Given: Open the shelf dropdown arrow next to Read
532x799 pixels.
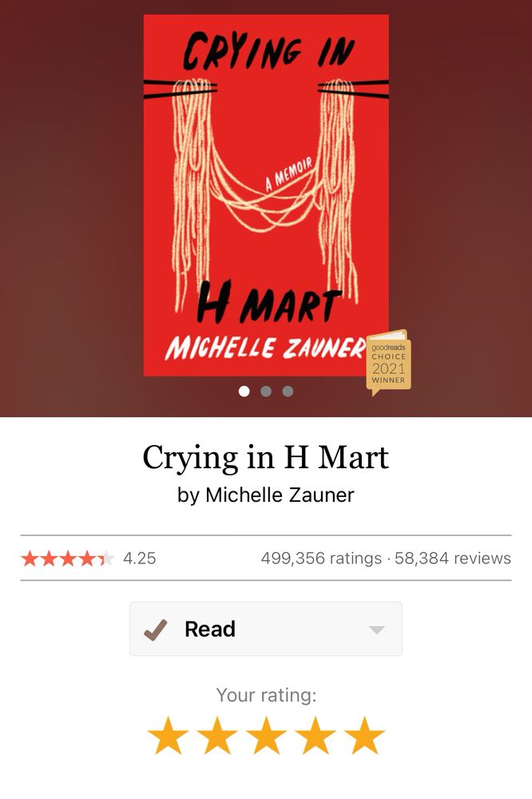Looking at the screenshot, I should click(376, 630).
